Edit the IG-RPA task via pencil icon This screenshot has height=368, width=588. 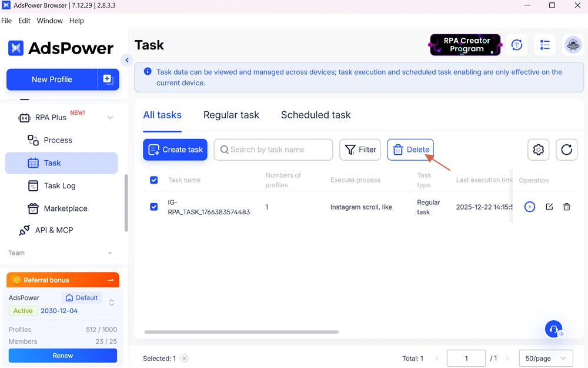[x=547, y=207]
